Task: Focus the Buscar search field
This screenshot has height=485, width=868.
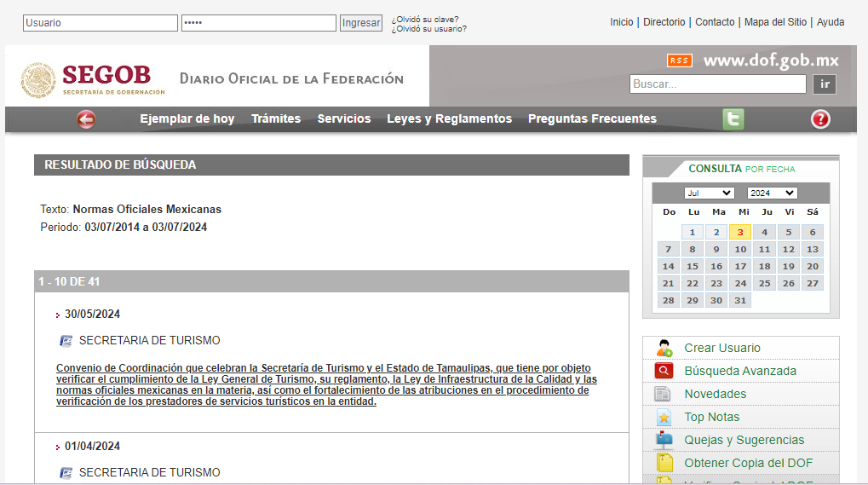Action: 718,84
